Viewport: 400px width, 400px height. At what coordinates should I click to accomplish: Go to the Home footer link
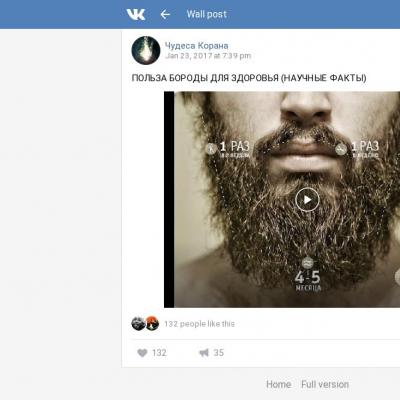click(279, 384)
